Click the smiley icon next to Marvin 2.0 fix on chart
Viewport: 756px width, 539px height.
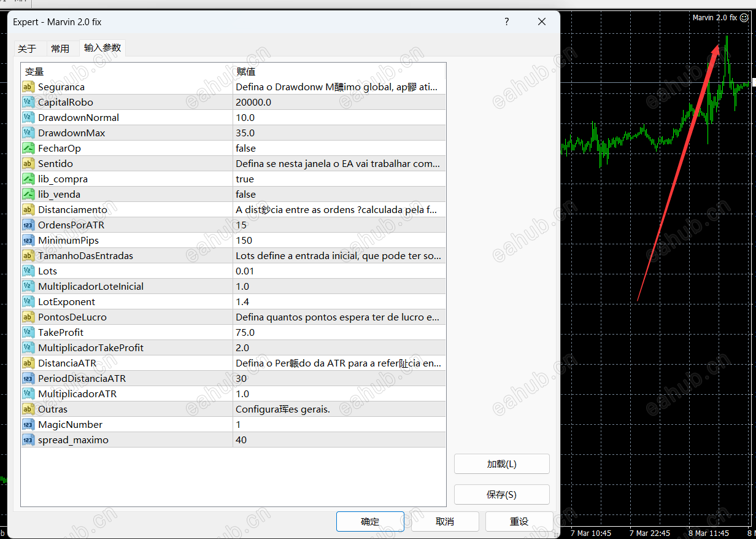click(744, 18)
